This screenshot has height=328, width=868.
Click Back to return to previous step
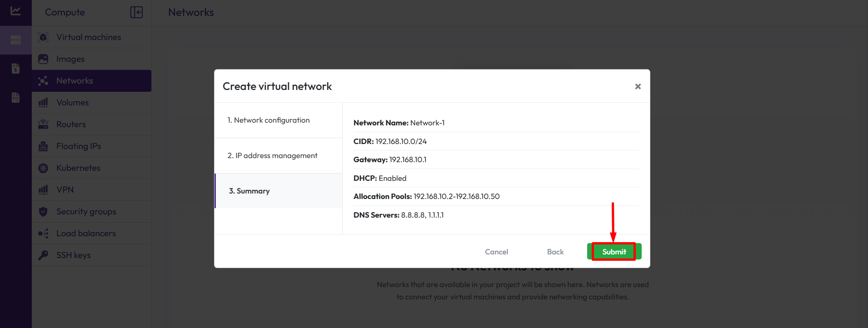(555, 252)
